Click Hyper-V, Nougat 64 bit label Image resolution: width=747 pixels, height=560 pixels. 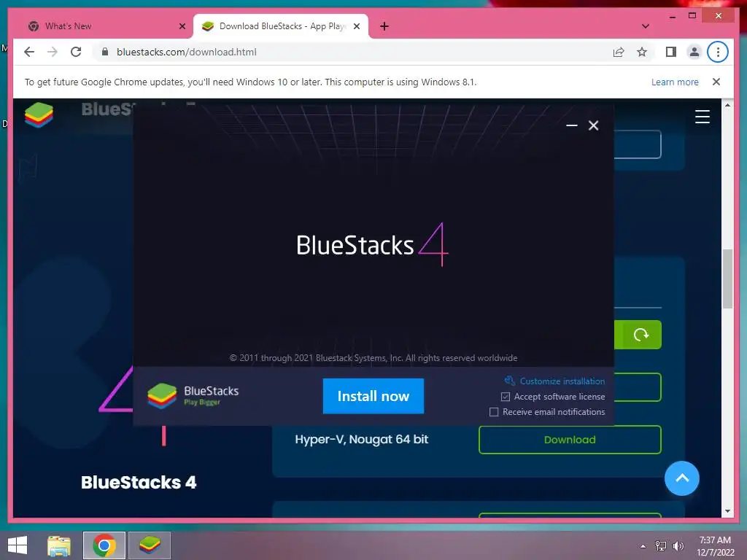coord(362,439)
